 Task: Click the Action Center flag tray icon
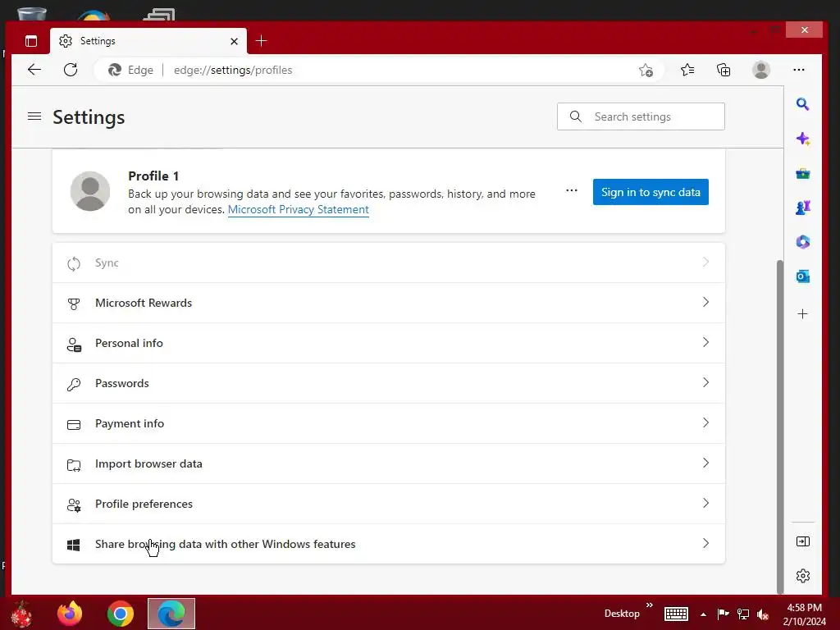click(723, 614)
